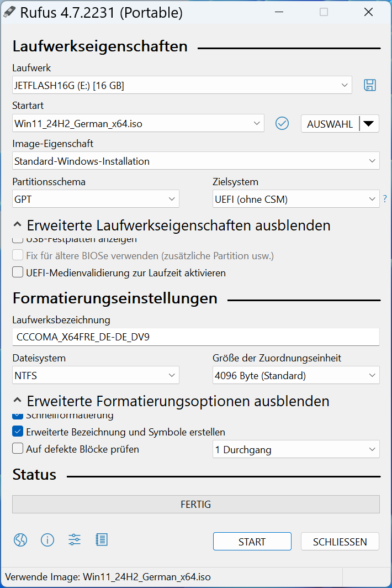
Task: Show the about information icon
Action: [x=47, y=540]
